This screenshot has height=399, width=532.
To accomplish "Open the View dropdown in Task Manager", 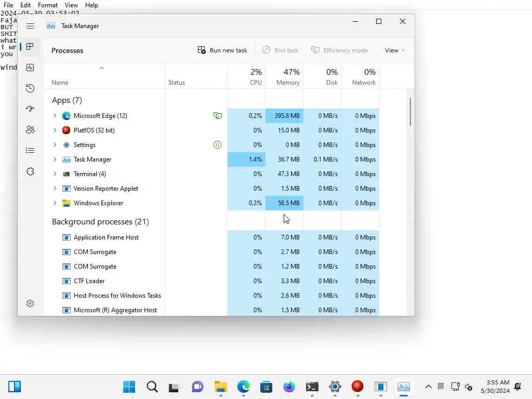I will (395, 50).
